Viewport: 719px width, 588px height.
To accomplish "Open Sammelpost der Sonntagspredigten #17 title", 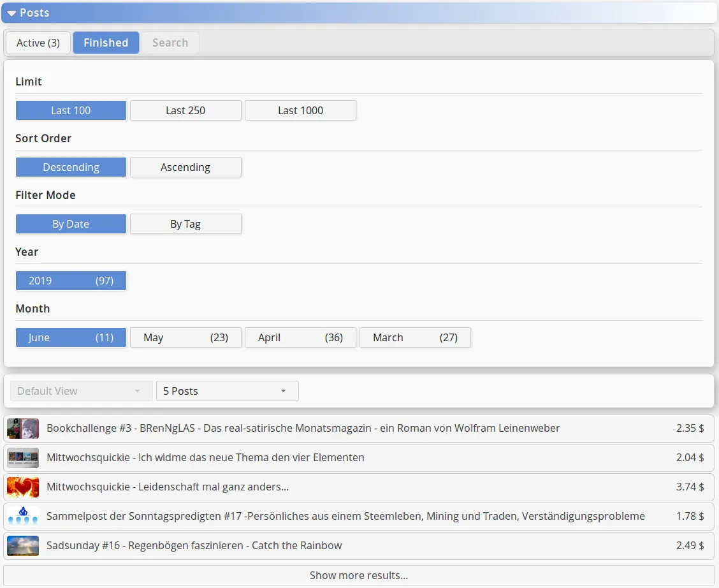I will point(345,517).
